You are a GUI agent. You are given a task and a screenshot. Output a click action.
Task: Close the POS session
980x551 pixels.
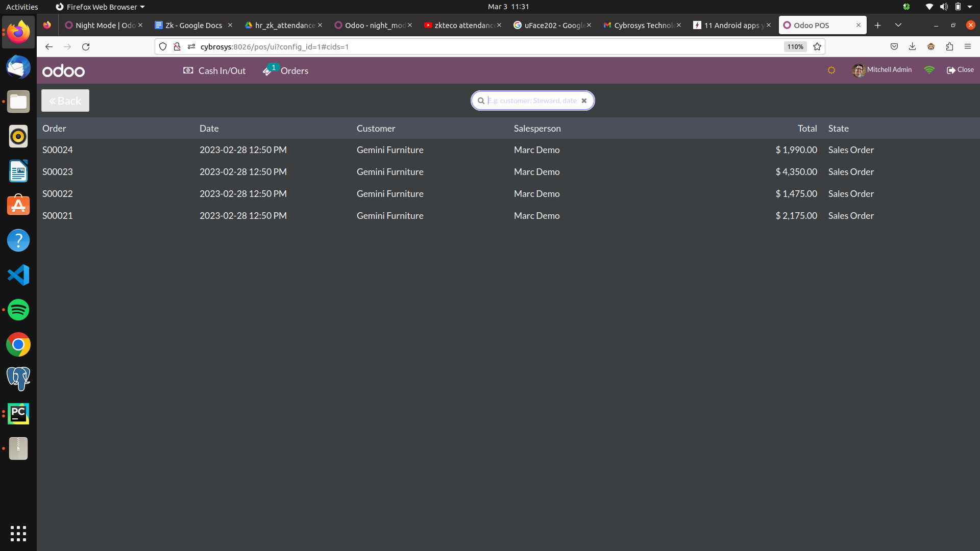pos(960,70)
